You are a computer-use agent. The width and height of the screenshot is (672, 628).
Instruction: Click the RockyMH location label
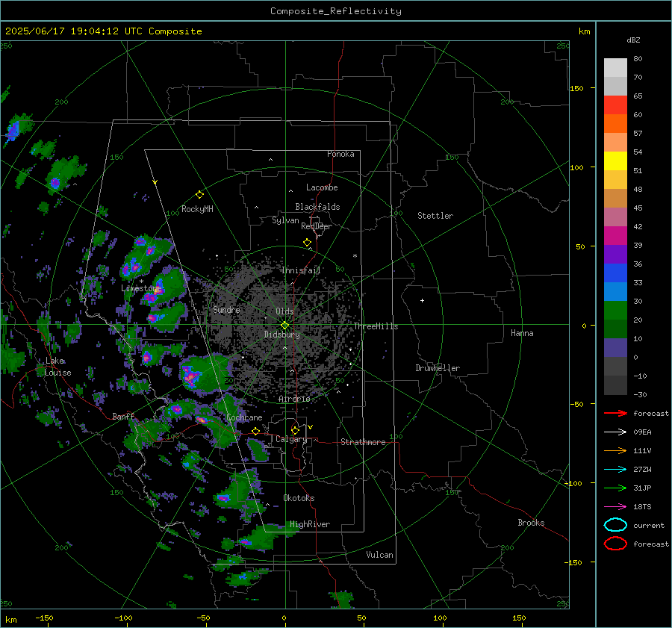197,209
